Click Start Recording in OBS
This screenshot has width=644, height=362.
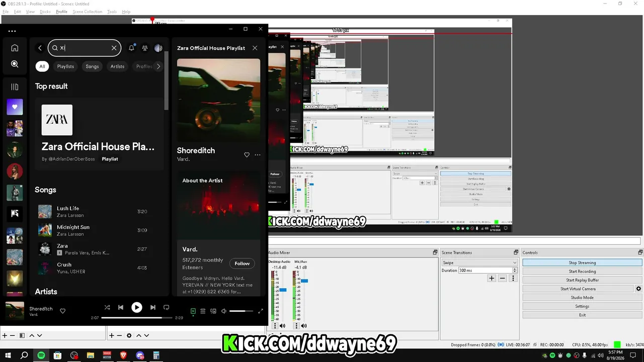click(582, 271)
